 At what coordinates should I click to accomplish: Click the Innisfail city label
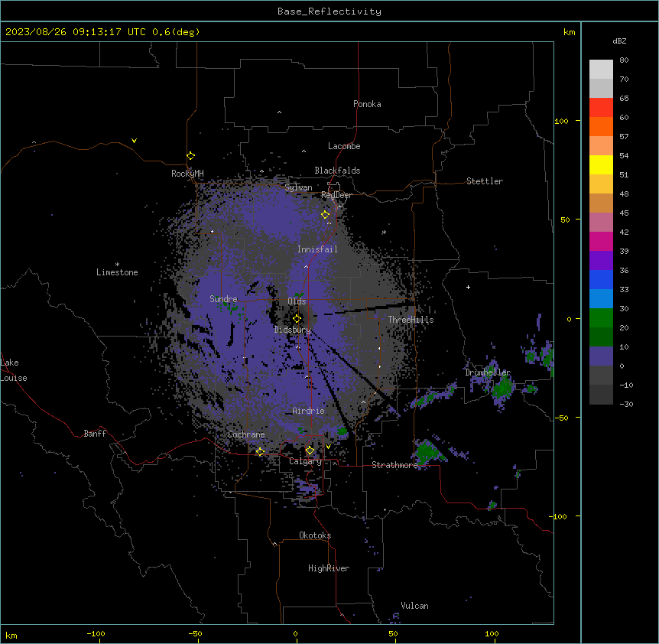point(317,249)
